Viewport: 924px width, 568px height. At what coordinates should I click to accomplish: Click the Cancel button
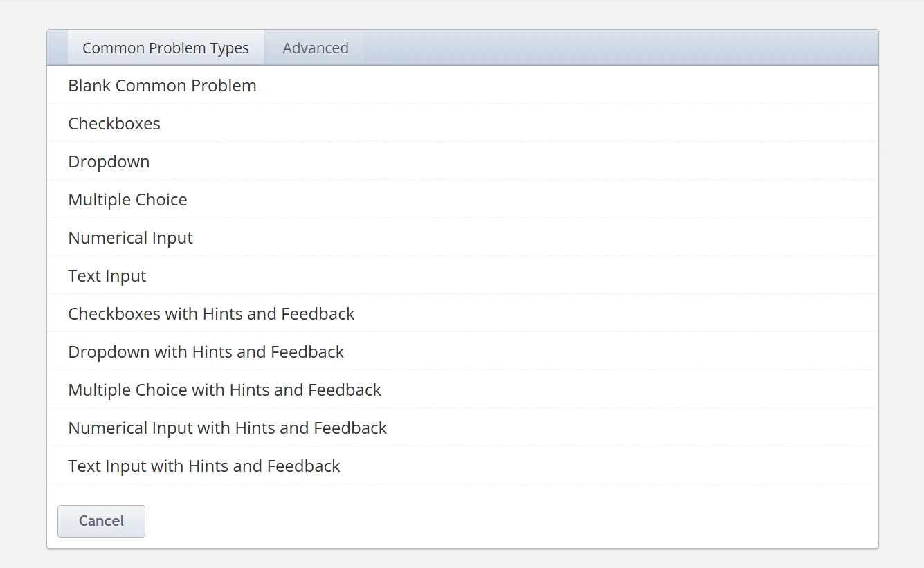[x=101, y=521]
